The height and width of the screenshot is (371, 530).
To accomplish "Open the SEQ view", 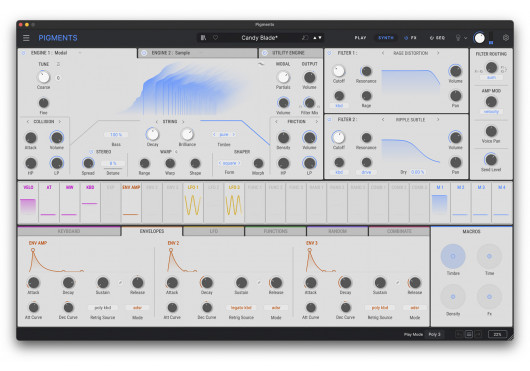I will coord(440,38).
